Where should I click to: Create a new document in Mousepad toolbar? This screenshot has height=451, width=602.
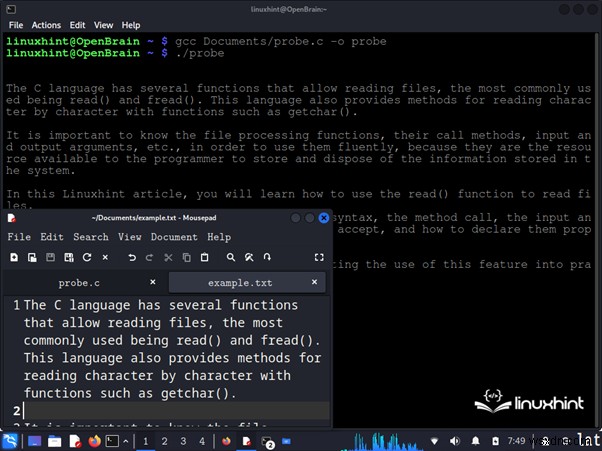coord(14,257)
